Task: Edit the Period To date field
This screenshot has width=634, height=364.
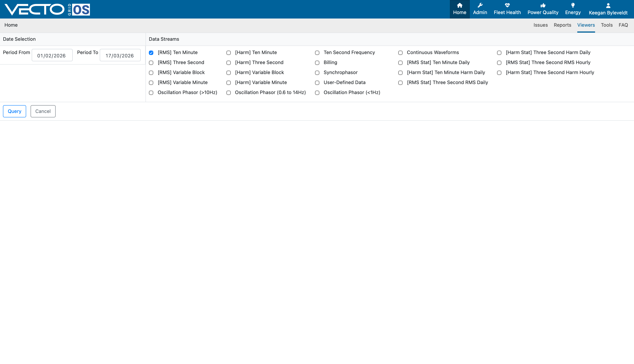Action: (x=120, y=55)
